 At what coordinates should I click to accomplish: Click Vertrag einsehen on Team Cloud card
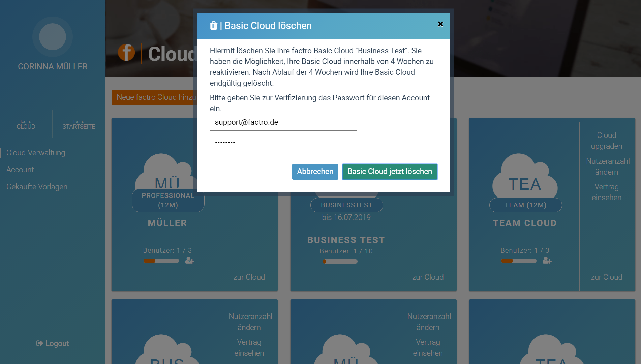coord(607,192)
